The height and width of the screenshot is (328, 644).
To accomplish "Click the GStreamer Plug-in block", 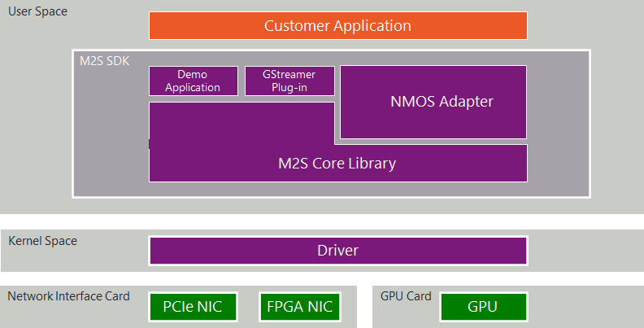I will pos(289,81).
